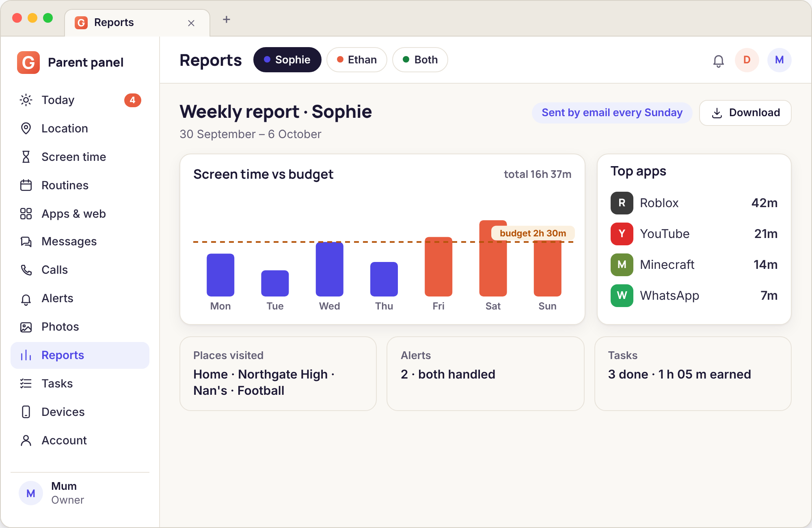812x528 pixels.
Task: Open Location page
Action: pos(80,128)
